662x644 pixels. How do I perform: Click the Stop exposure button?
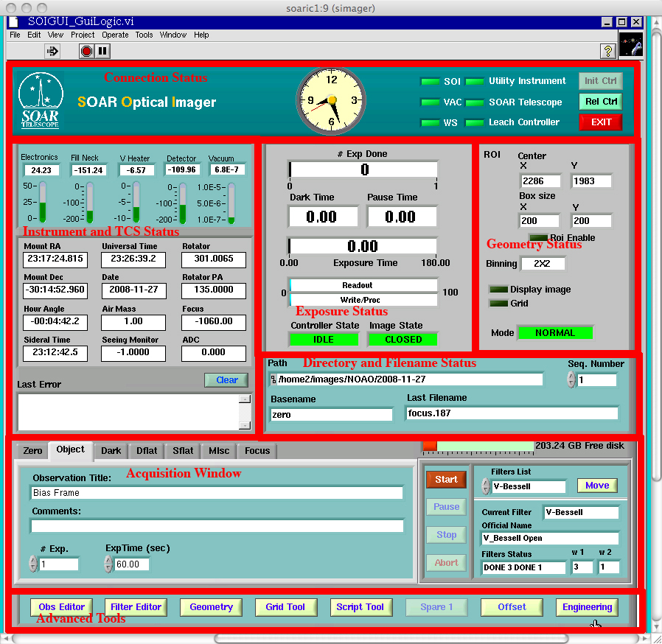tap(446, 535)
